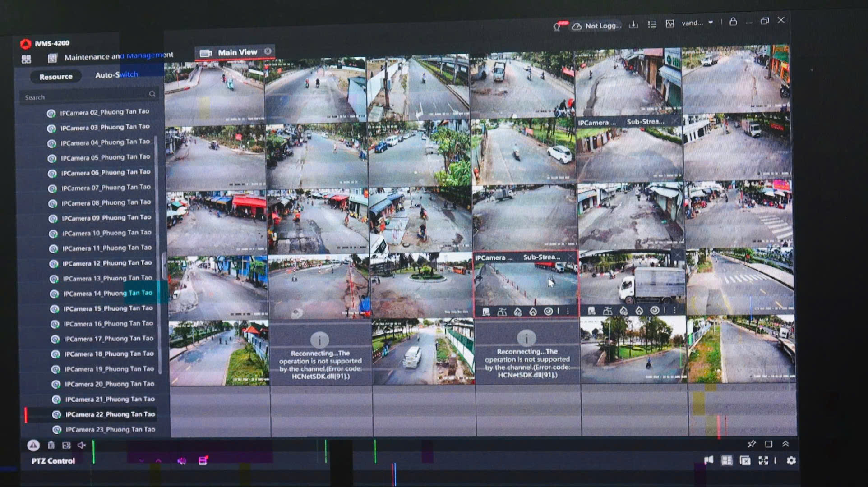Click fisheye eye icon on selected camera
The image size is (868, 487).
click(x=548, y=312)
